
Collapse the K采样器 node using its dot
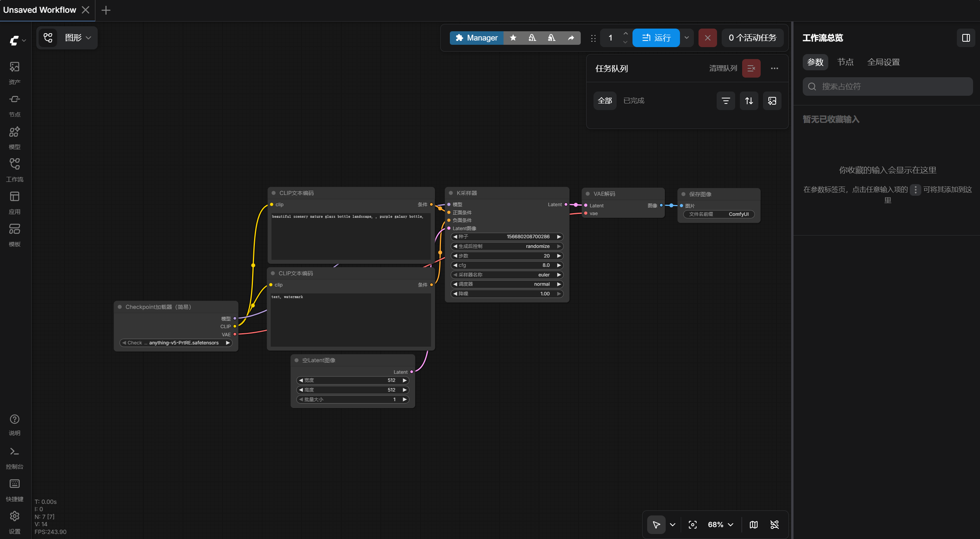pos(451,193)
